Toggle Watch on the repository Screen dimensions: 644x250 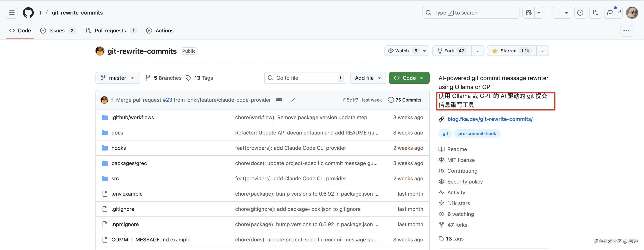pyautogui.click(x=402, y=51)
